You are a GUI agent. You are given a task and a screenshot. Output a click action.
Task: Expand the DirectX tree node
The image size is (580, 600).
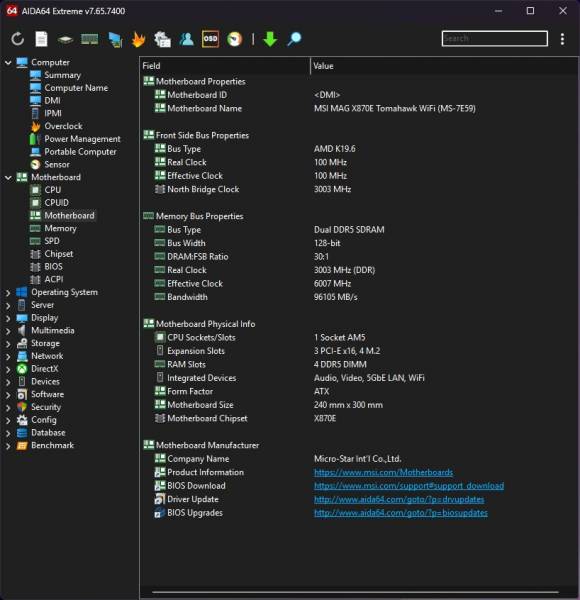(8, 369)
